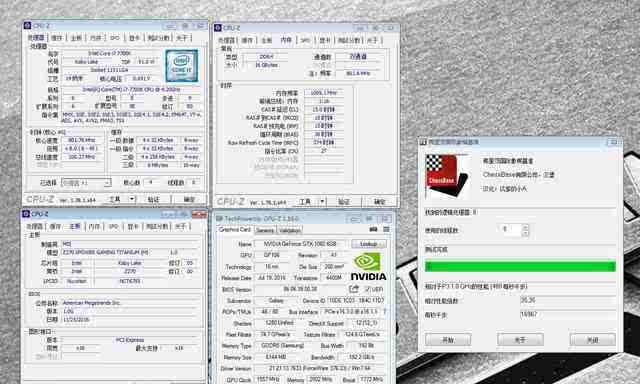The width and height of the screenshot is (640, 384).
Task: Expand the 工具 dropdown arrow in the memory-timings CPU-Z window
Action: point(322,202)
